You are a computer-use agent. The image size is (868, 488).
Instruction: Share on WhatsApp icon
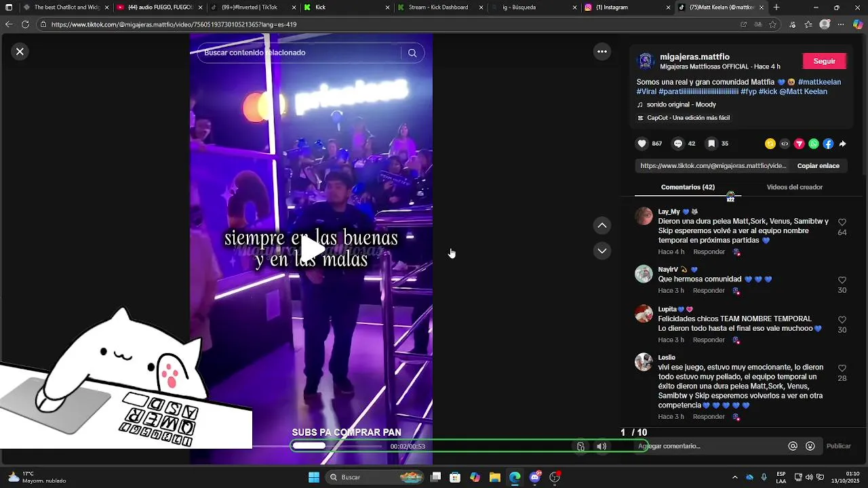coord(814,144)
